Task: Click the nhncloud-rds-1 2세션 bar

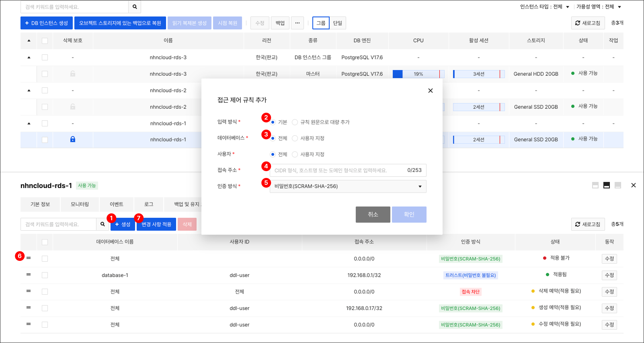Action: pos(479,140)
